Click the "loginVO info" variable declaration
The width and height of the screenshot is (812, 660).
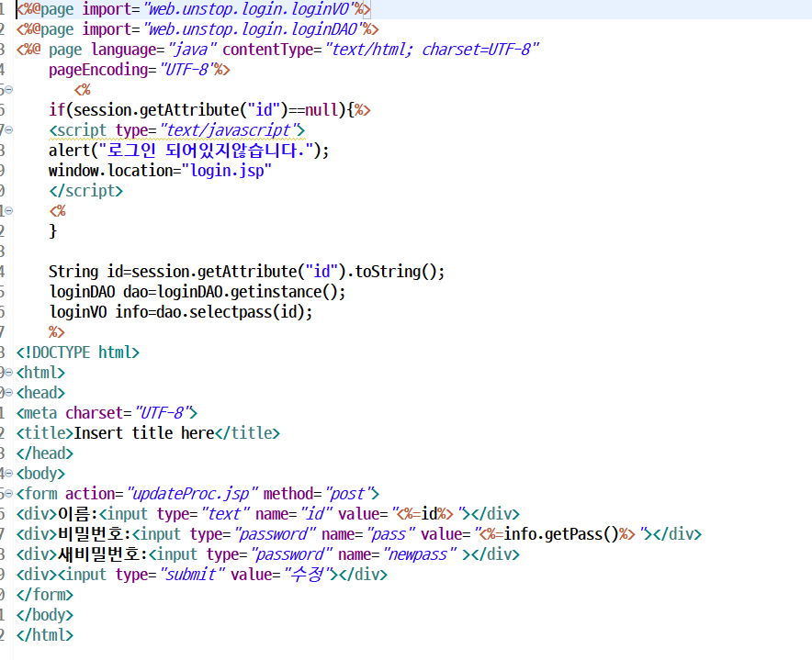98,312
